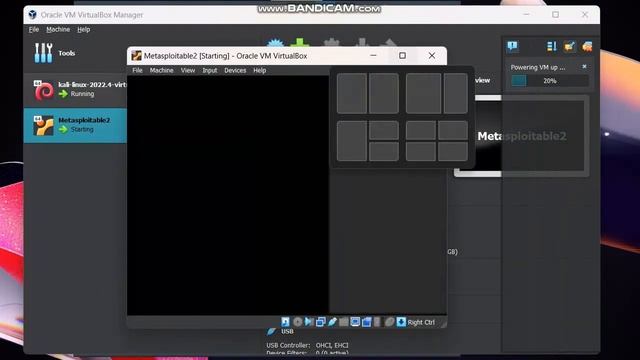
Task: Click the 'Powering VM up ...' notification text
Action: click(538, 67)
